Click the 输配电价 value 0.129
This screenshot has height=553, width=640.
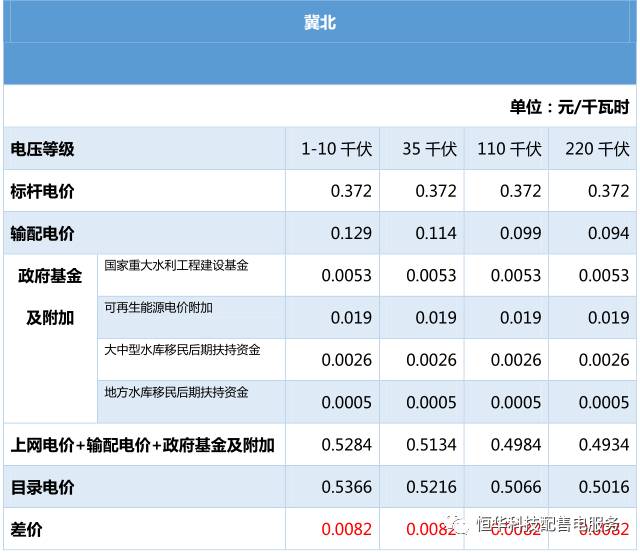coord(351,234)
